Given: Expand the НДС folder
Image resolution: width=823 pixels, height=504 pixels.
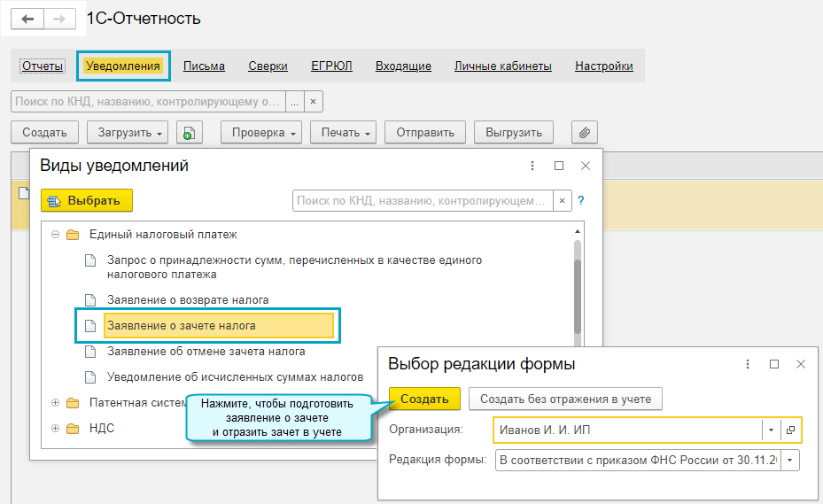Looking at the screenshot, I should pyautogui.click(x=55, y=429).
